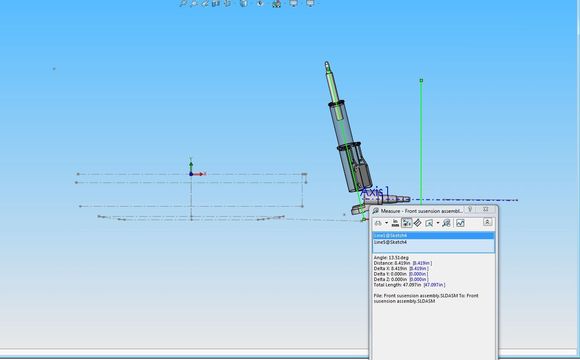
Task: Click the Angle 13.51 deg result
Action: coord(391,258)
